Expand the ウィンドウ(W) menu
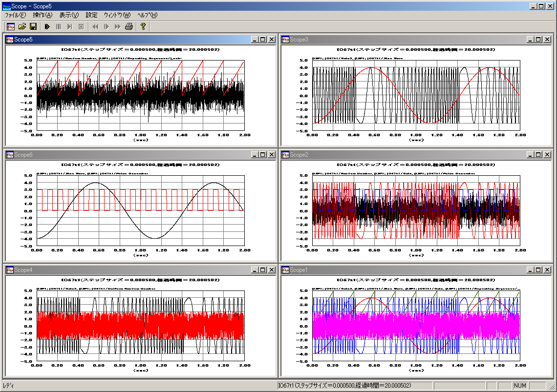 [117, 15]
